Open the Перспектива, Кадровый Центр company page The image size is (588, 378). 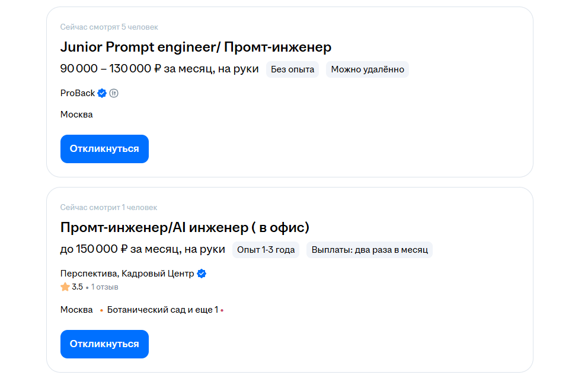[x=126, y=274]
